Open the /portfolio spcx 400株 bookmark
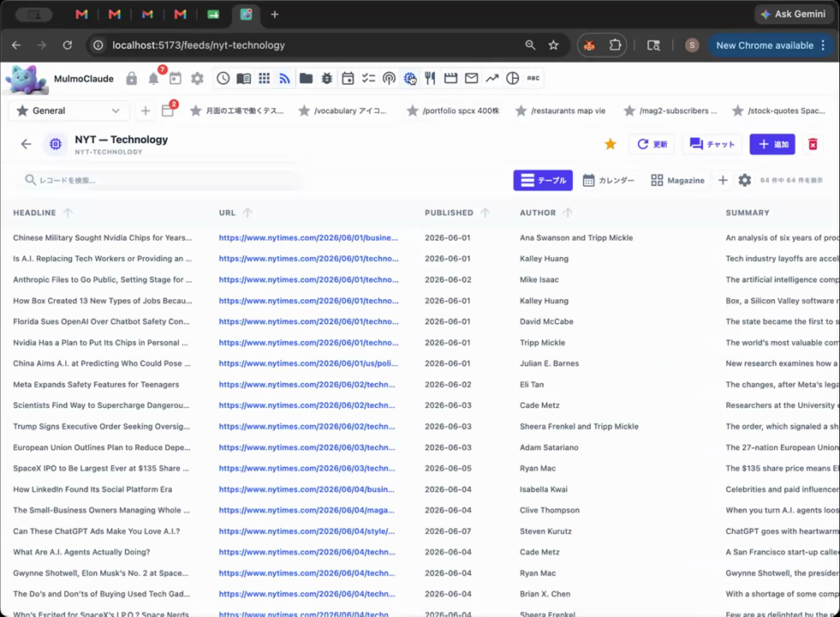The image size is (840, 617). click(453, 111)
